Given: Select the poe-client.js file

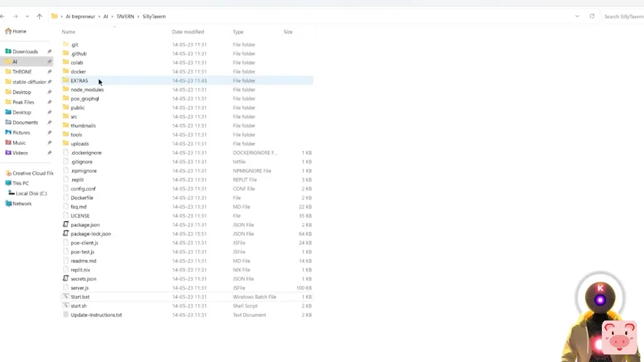Looking at the screenshot, I should [x=84, y=243].
